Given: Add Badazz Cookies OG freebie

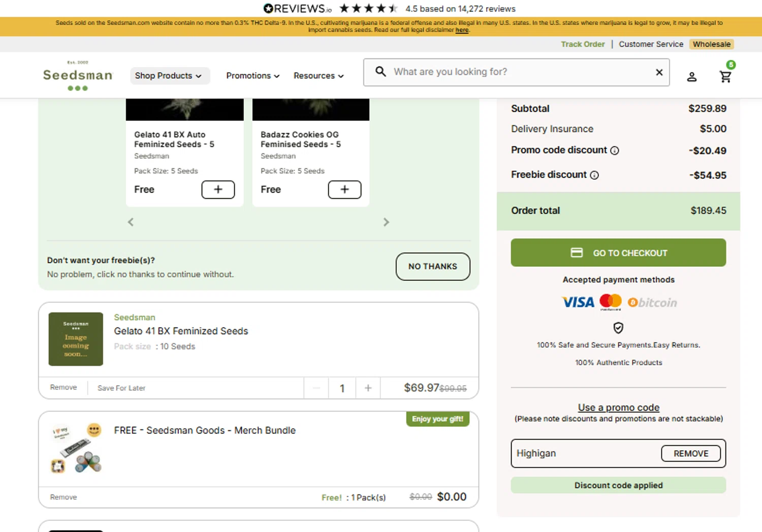Looking at the screenshot, I should [344, 190].
